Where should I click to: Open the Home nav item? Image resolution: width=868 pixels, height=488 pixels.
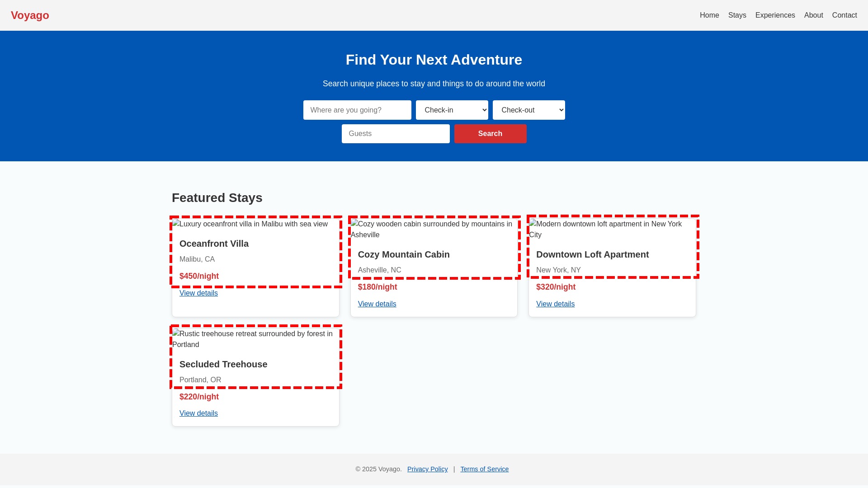709,15
